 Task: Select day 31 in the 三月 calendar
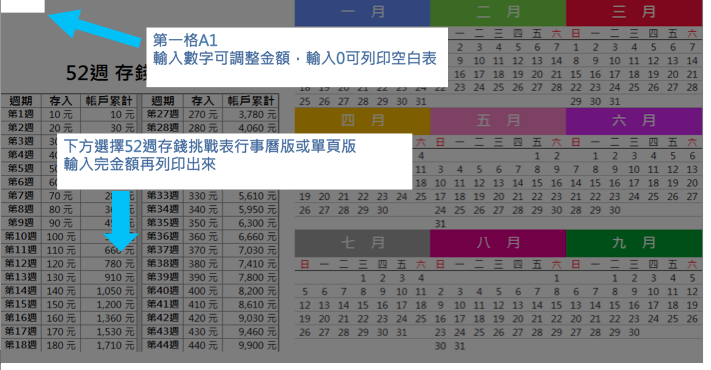point(614,102)
